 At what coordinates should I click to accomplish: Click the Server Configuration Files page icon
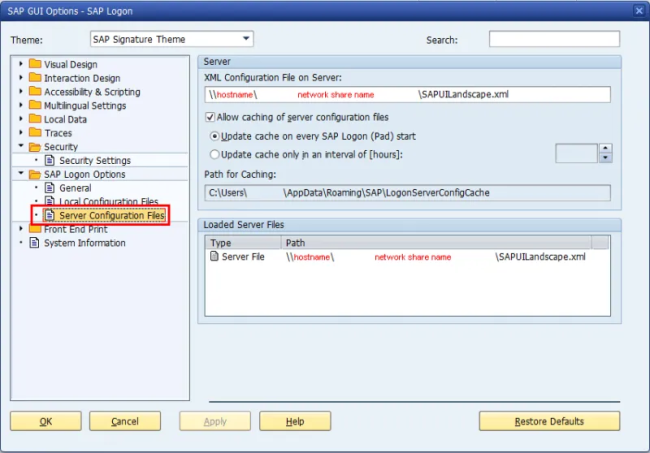tap(50, 215)
